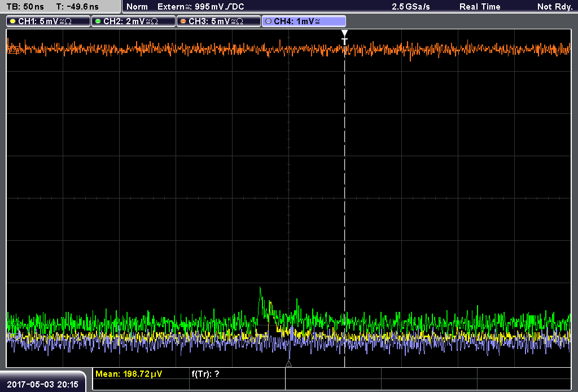Screen dimensions: 578x392
Task: Click the green CH2 color dot
Action: click(98, 21)
